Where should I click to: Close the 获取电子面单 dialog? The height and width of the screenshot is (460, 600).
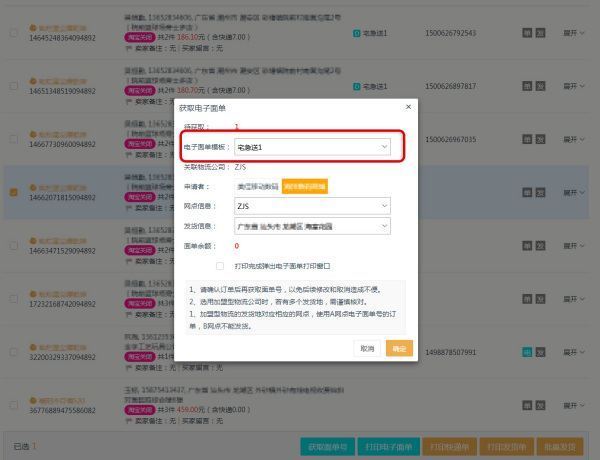click(408, 106)
